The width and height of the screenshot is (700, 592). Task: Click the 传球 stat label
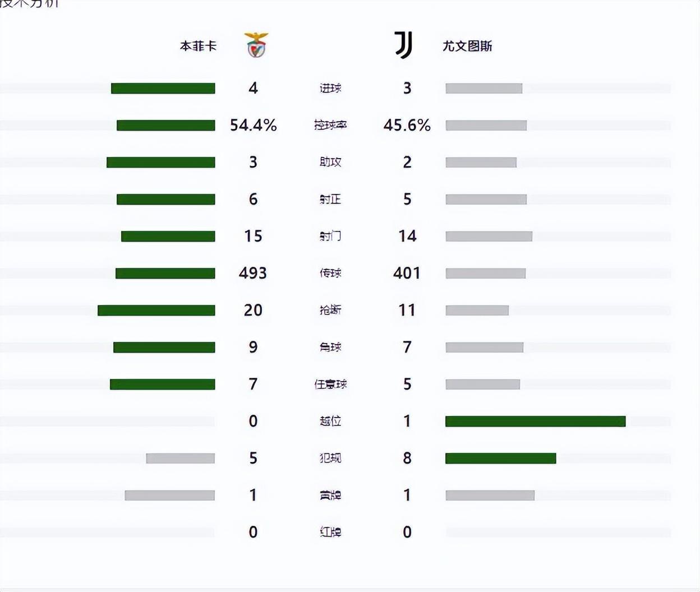tap(330, 273)
